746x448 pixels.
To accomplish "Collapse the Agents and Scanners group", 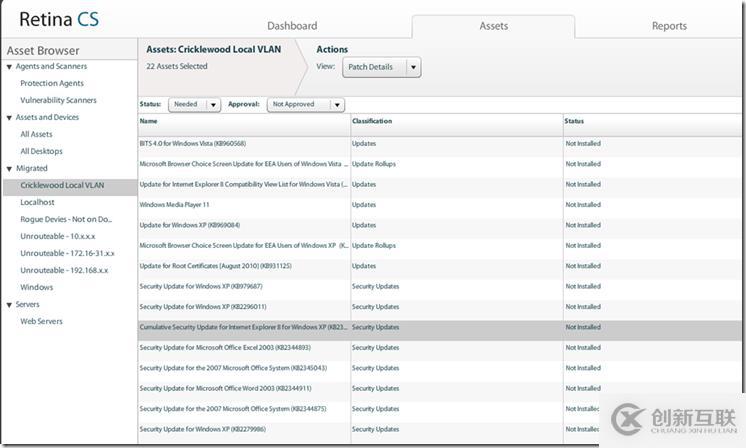I will point(9,67).
